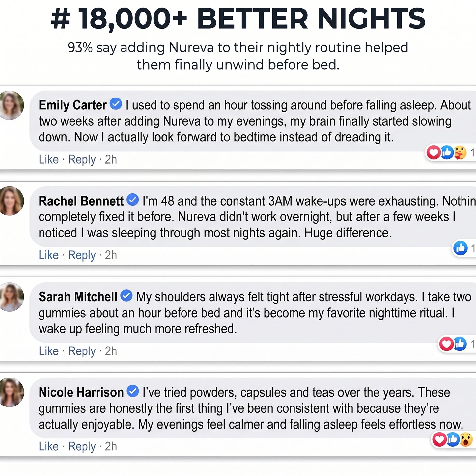Reply to Emily Carter's comment
476x476 pixels.
[x=82, y=160]
